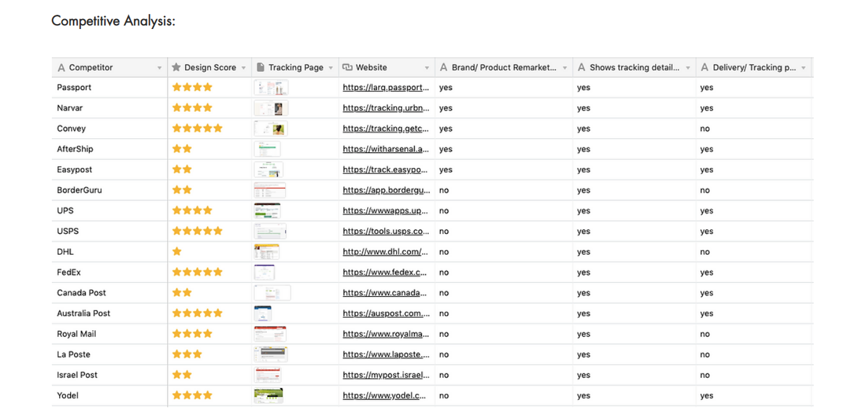
Task: View Yodel's tracking page thumbnail
Action: click(x=268, y=395)
